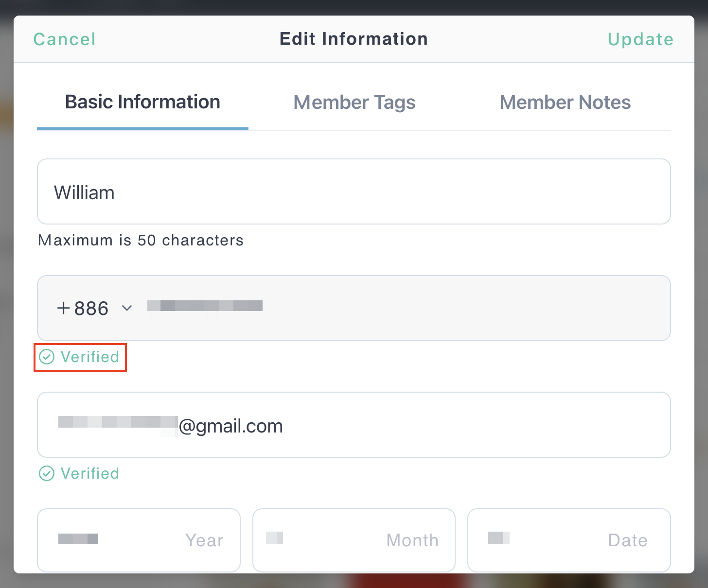
Task: Open the birth Month field
Action: tap(354, 540)
